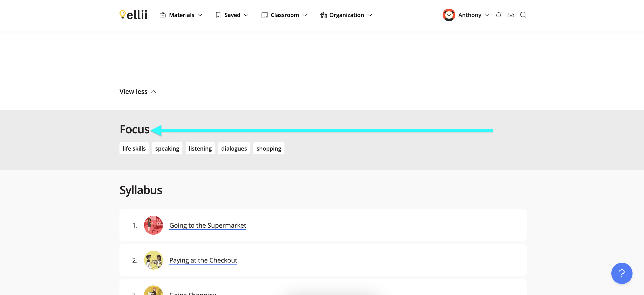Image resolution: width=644 pixels, height=295 pixels.
Task: Select the life skills tag
Action: click(134, 149)
